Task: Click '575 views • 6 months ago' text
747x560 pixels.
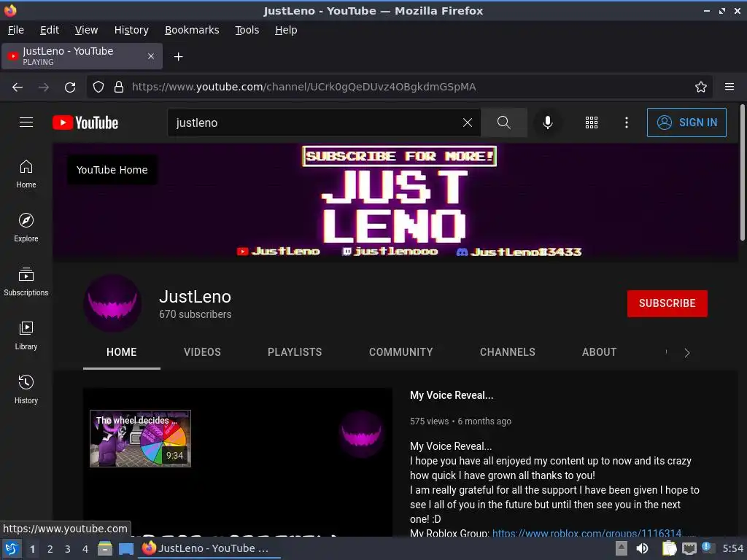Action: click(x=460, y=421)
